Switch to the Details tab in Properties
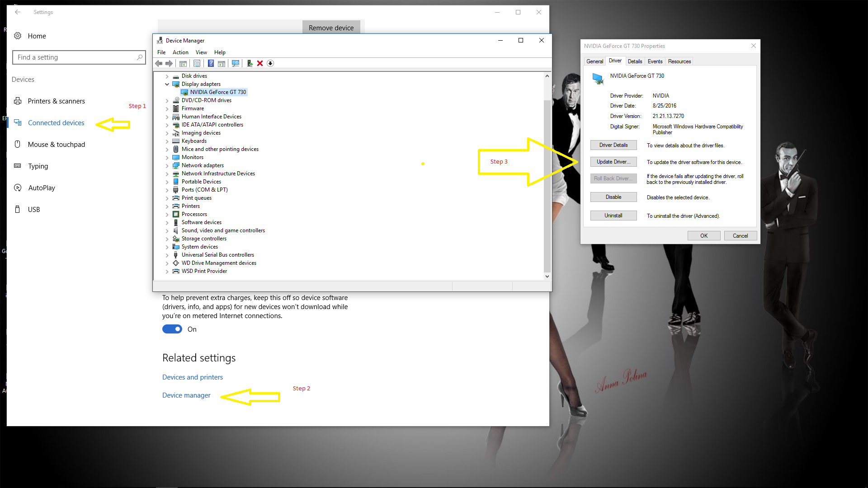The height and width of the screenshot is (488, 868). coord(635,61)
